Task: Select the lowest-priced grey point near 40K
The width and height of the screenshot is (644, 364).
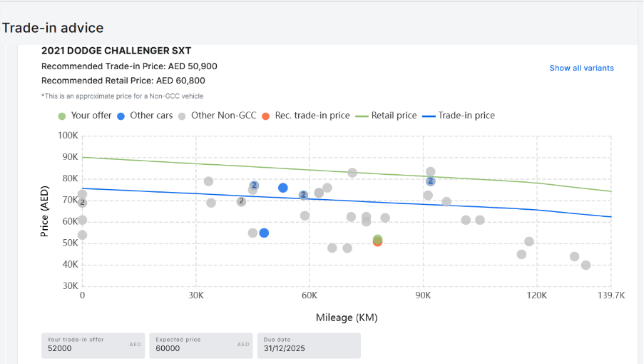Action: coord(586,265)
